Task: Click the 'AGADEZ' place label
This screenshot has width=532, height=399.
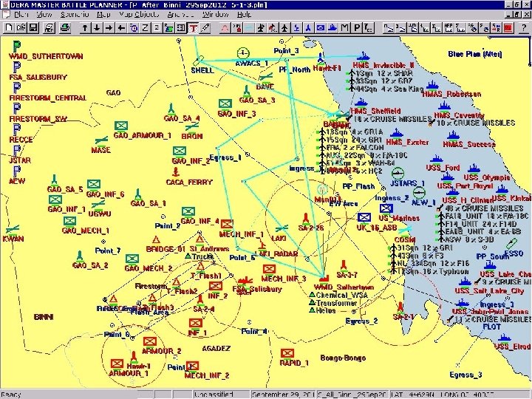Action: pos(216,349)
